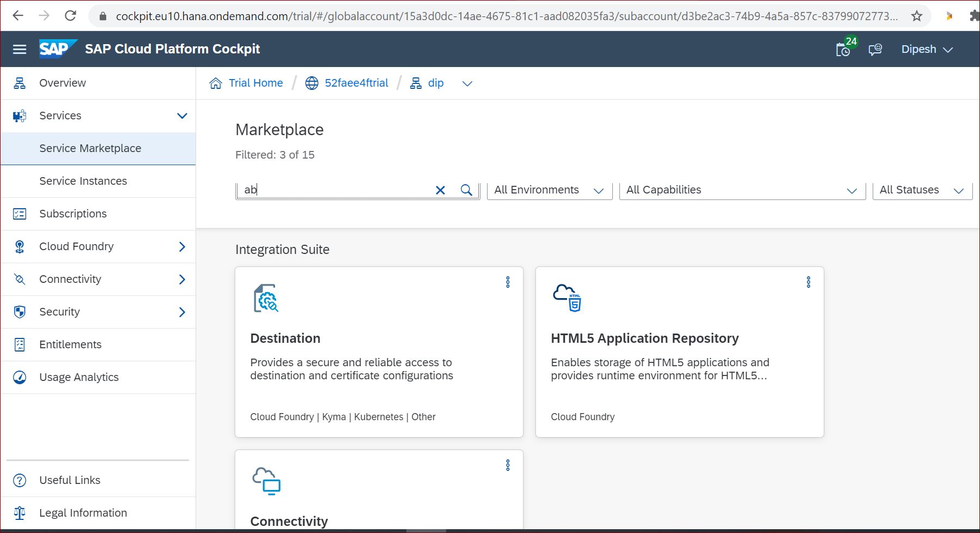Clear the search field with the X

coord(440,190)
